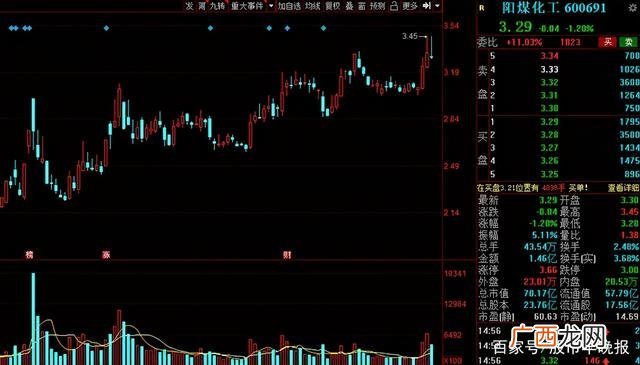Click 加自选 to add to watchlist
640x365 pixels.
289,6
